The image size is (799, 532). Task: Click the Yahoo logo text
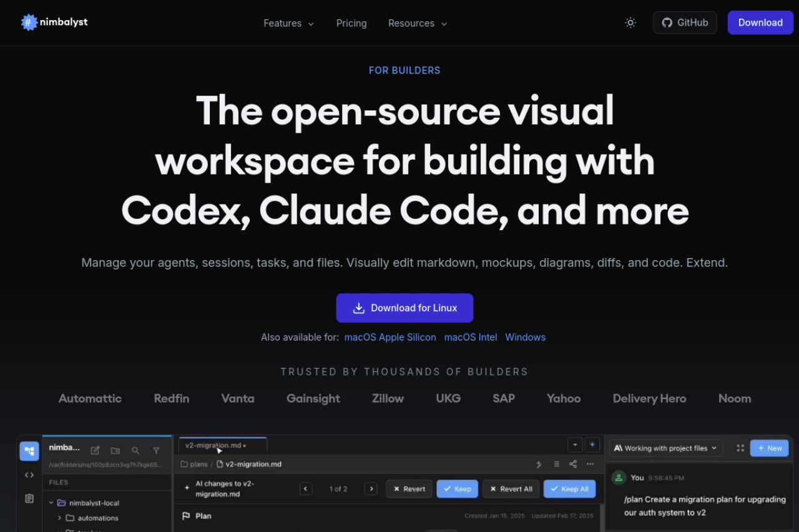564,399
